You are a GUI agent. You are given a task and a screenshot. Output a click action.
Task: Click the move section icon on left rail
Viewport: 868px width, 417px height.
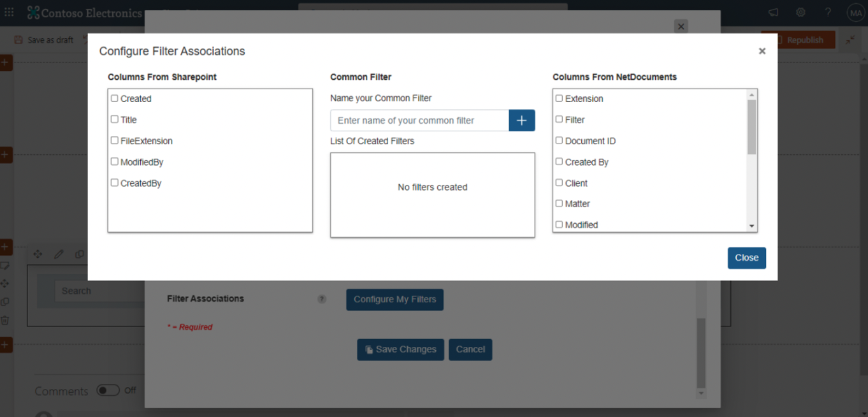click(4, 283)
